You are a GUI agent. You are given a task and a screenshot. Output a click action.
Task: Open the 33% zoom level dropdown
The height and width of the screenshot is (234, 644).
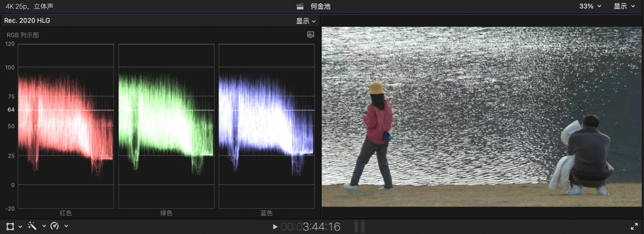(590, 6)
